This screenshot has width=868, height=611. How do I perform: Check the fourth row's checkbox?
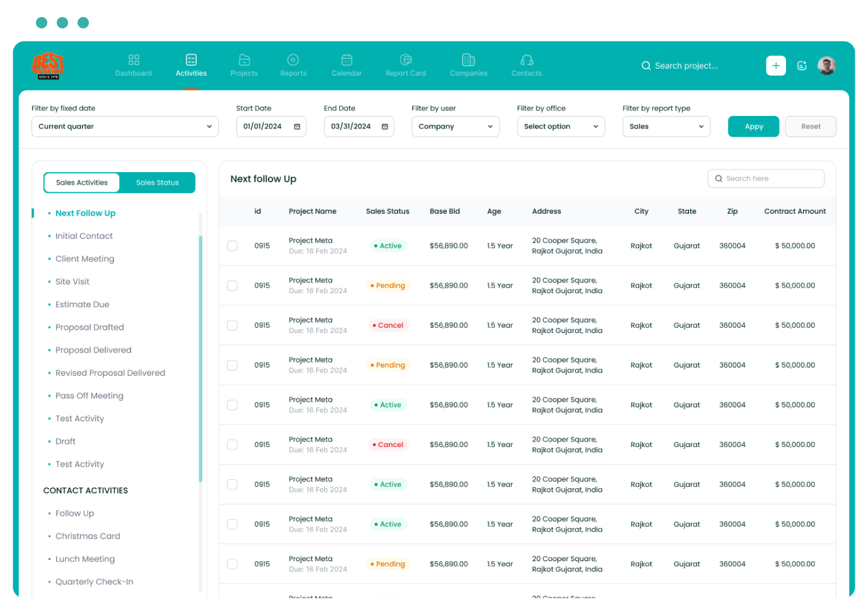tap(233, 365)
